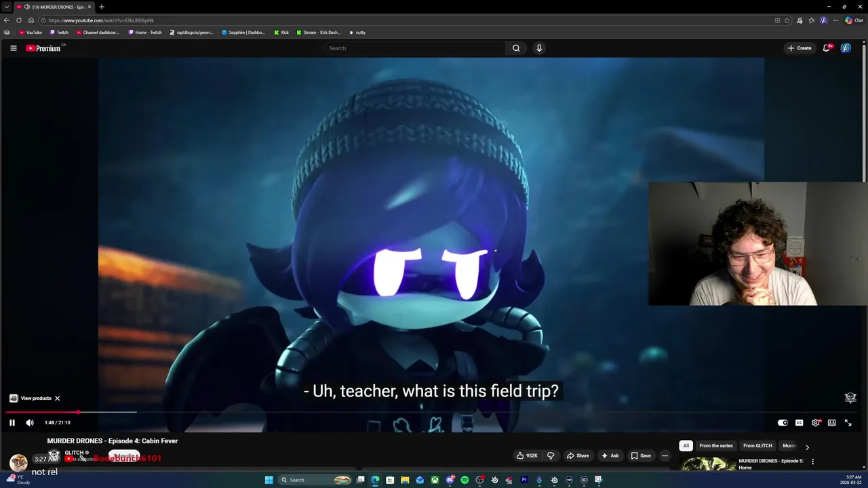868x488 pixels.
Task: Mute the video volume
Action: click(x=30, y=422)
